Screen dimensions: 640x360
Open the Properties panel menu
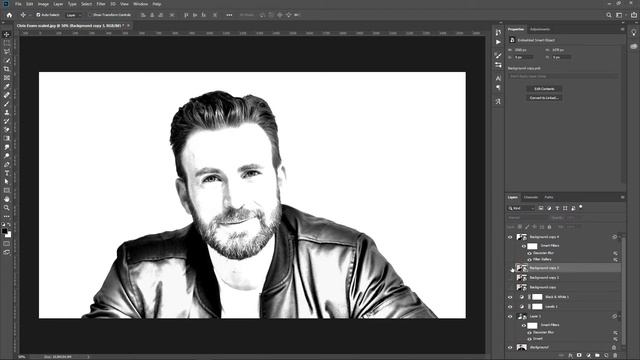pyautogui.click(x=622, y=29)
